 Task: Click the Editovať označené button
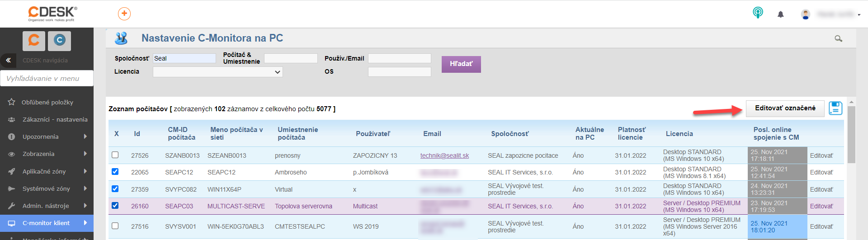pyautogui.click(x=785, y=108)
